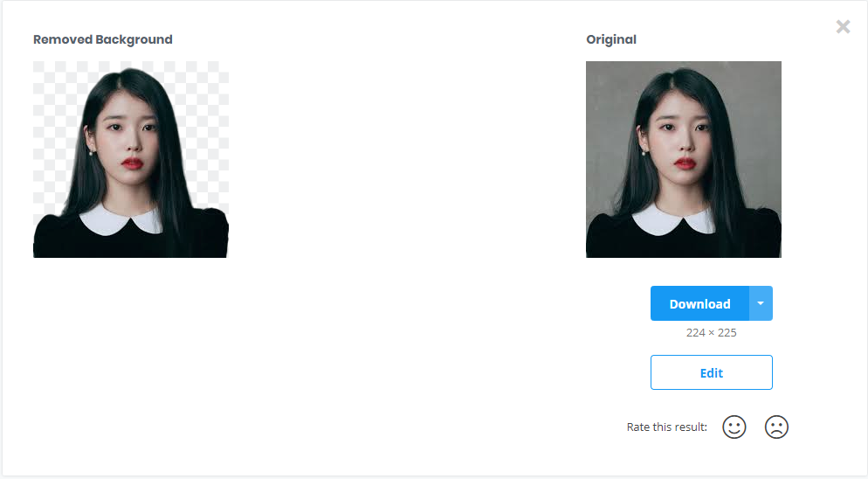Open the Download options dropdown arrow

click(761, 303)
